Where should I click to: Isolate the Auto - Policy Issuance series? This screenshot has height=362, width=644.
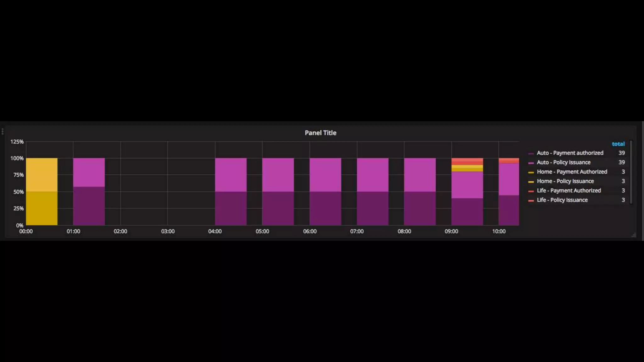(x=563, y=162)
